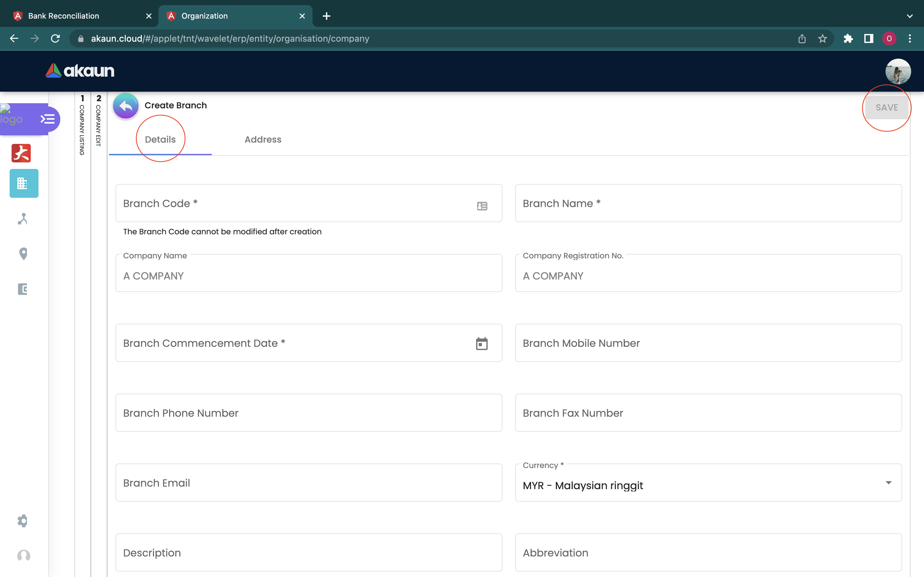
Task: Click the SAVE button
Action: pyautogui.click(x=886, y=108)
